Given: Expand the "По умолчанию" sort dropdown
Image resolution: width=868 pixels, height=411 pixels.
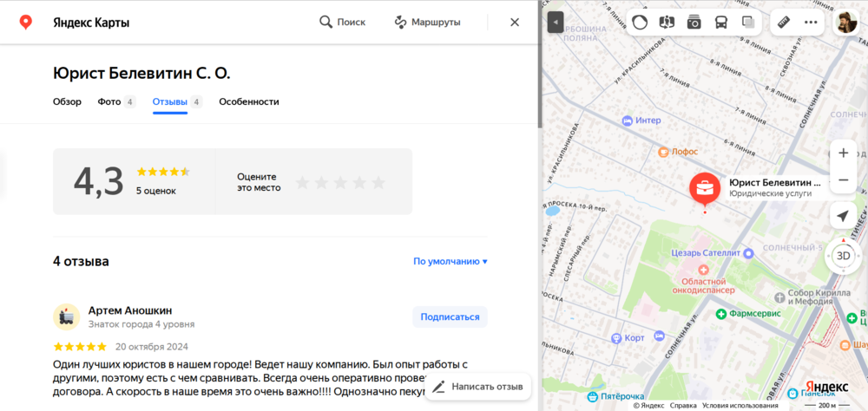Looking at the screenshot, I should coord(450,261).
